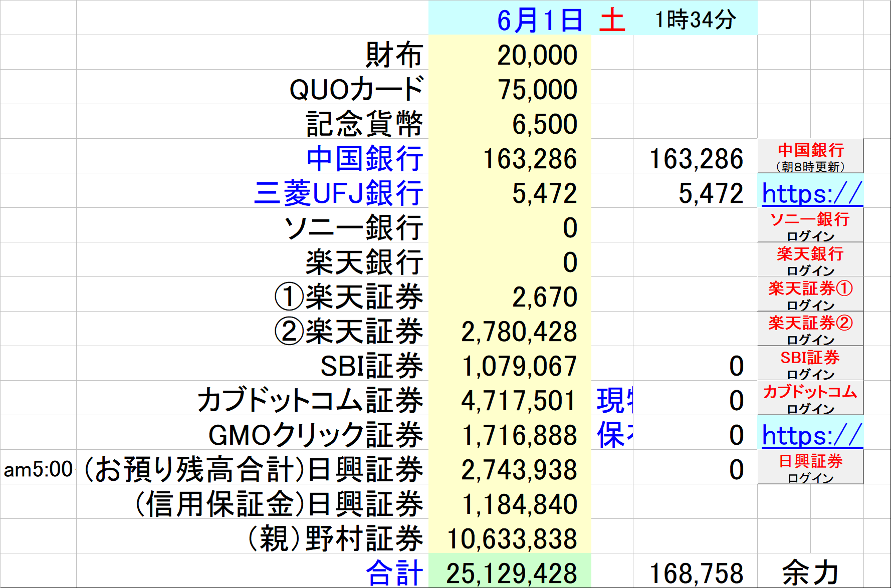Select the white 0 cell in お預り残高合計 row
This screenshot has width=891, height=588.
695,467
